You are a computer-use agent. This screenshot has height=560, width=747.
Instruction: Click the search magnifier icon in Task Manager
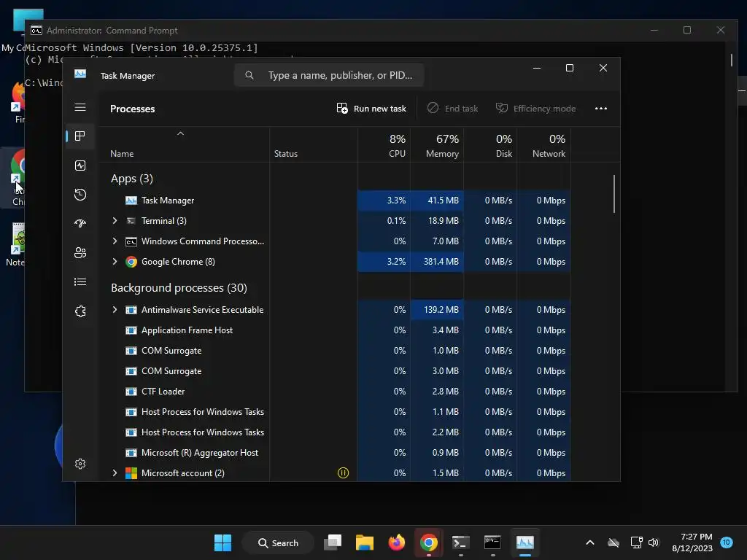pyautogui.click(x=249, y=75)
